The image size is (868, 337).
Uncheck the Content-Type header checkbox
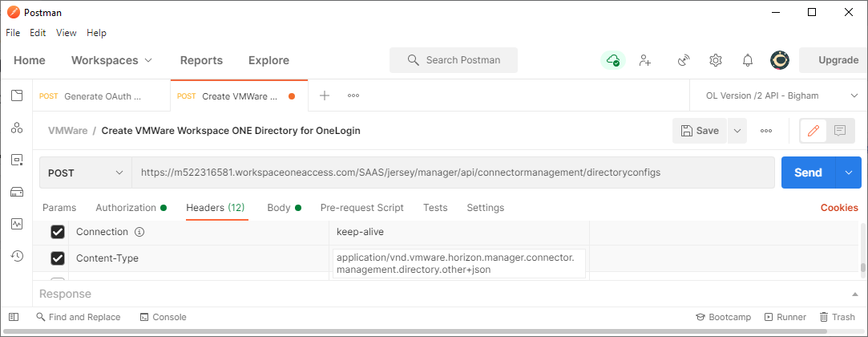58,258
